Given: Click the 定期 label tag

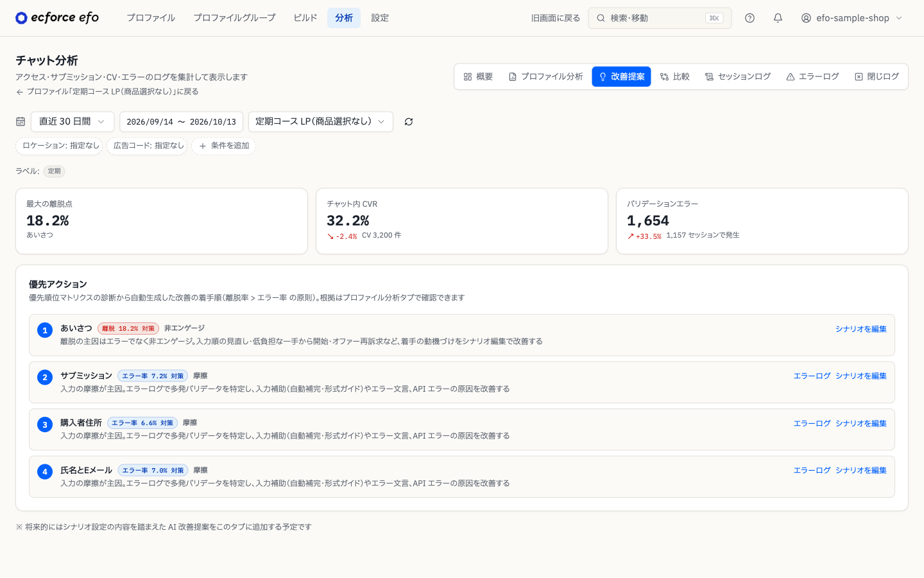Looking at the screenshot, I should (55, 171).
